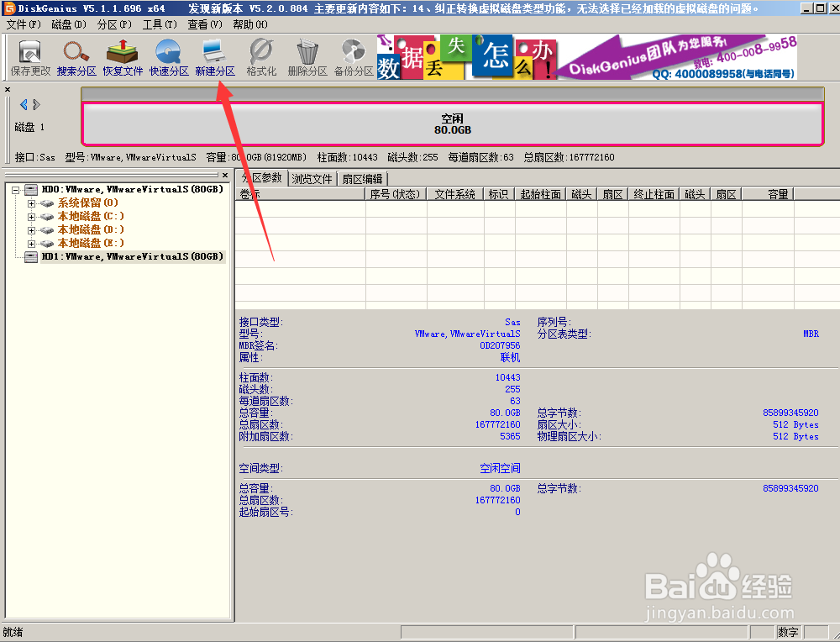The image size is (840, 642).
Task: Expand the 本地磁盘(D:) tree node
Action: click(x=31, y=230)
